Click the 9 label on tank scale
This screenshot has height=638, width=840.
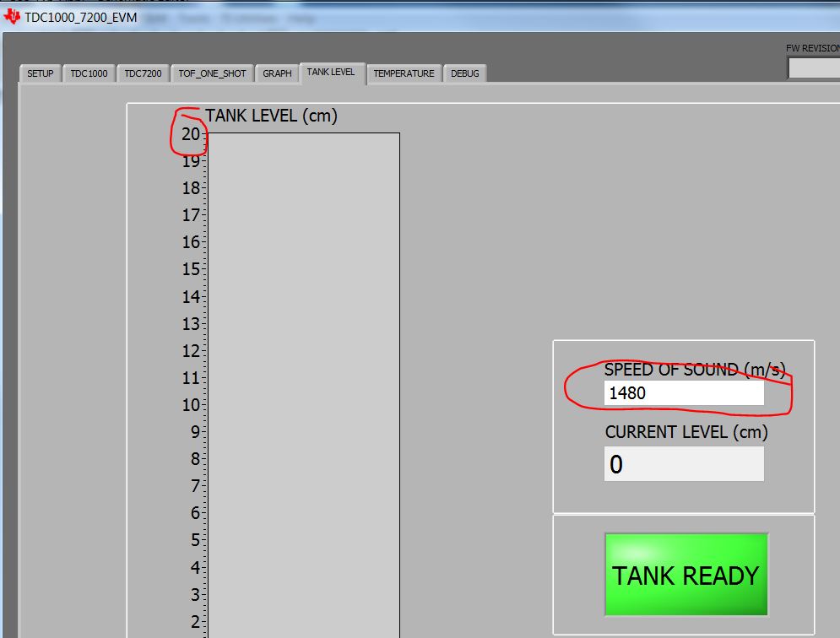click(196, 432)
